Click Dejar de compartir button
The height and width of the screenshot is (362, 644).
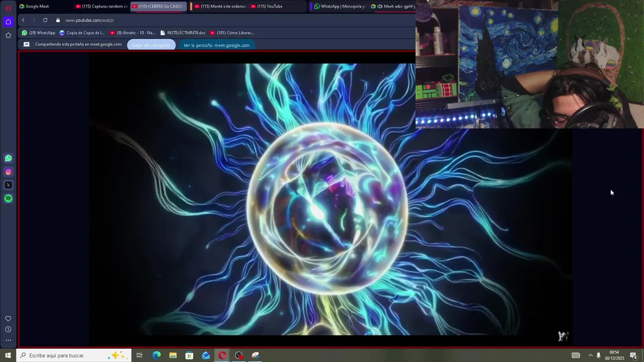[x=151, y=45]
